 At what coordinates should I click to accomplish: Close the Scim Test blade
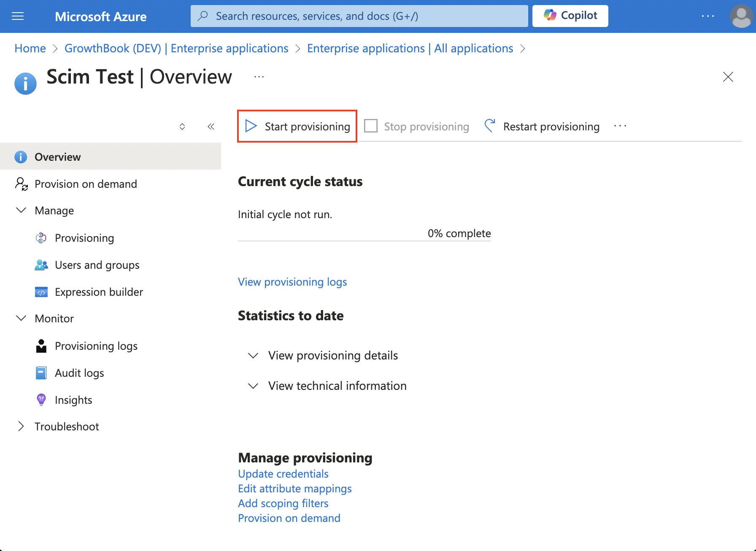(x=728, y=77)
